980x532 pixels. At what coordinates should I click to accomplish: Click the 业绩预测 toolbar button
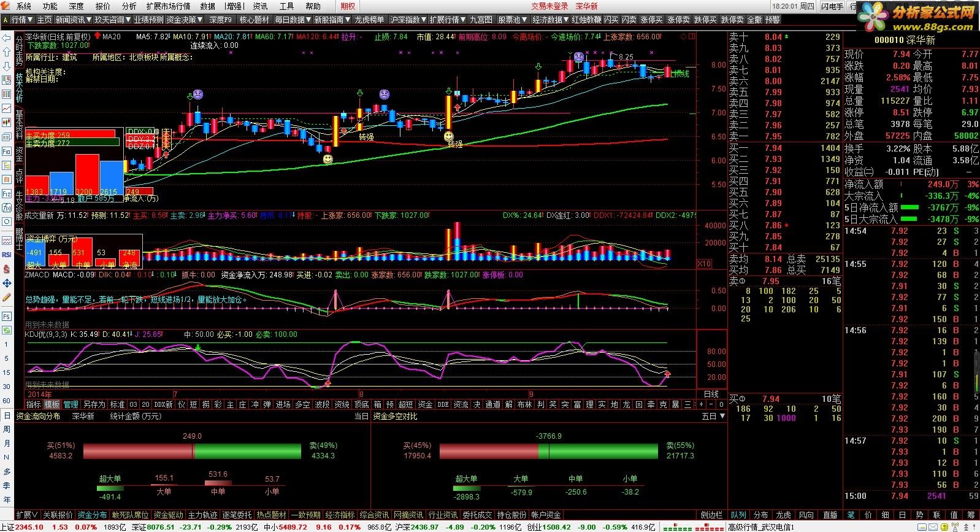[x=148, y=20]
